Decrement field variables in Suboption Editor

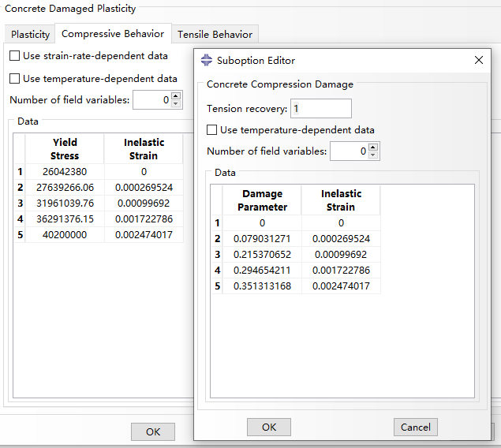[x=373, y=155]
